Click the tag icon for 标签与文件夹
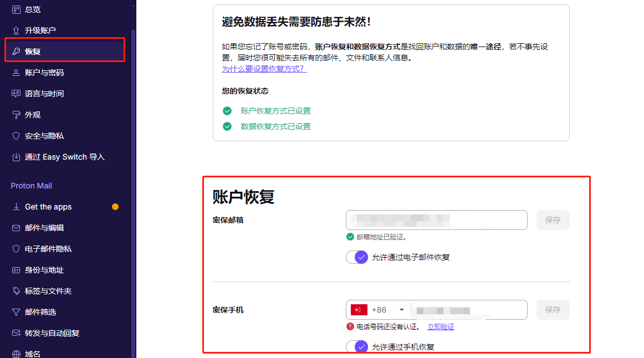Image resolution: width=644 pixels, height=358 pixels. (x=16, y=291)
